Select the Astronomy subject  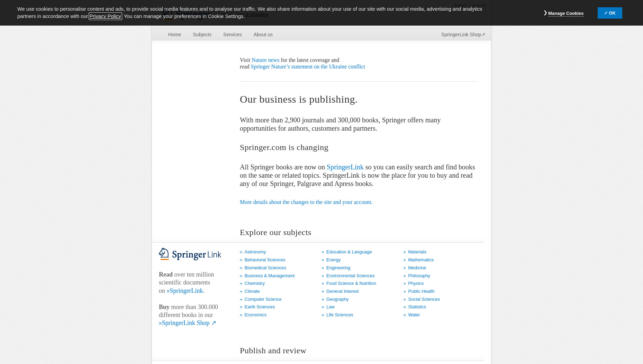[255, 252]
